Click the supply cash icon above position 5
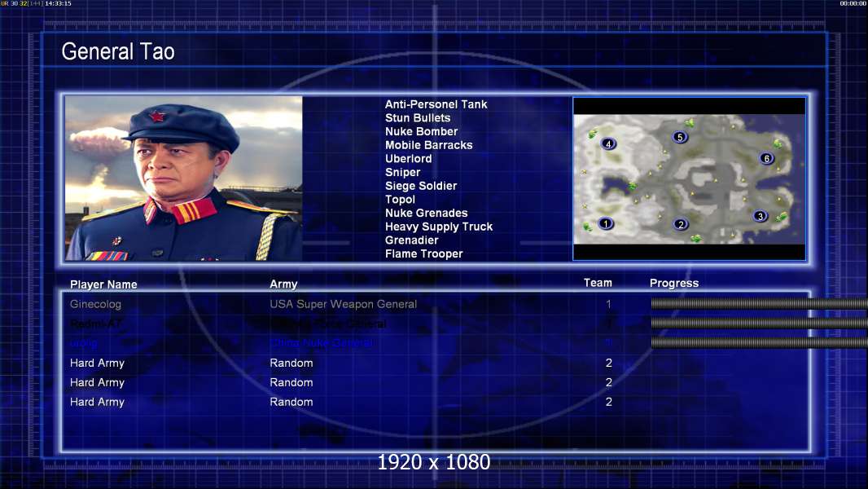Viewport: 868px width, 489px height. tap(689, 122)
